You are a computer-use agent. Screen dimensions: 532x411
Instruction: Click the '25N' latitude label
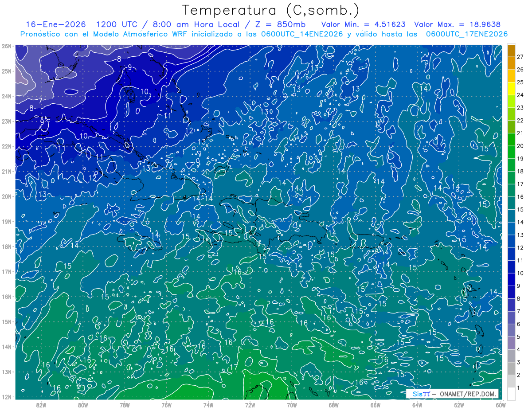(6, 71)
